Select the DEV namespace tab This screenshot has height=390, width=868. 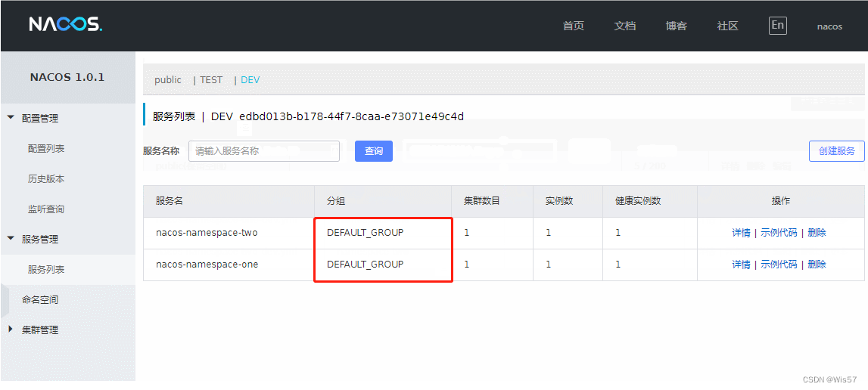pos(250,80)
